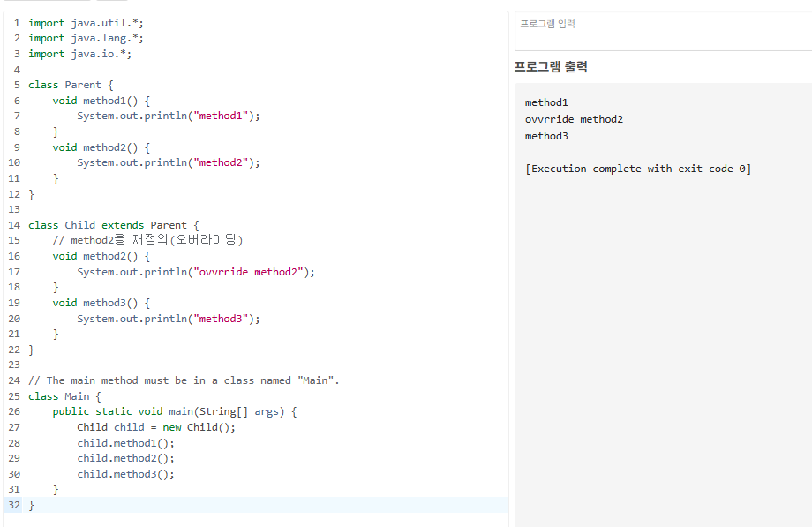
Task: Click 'child.method3();' on line 30
Action: click(126, 474)
